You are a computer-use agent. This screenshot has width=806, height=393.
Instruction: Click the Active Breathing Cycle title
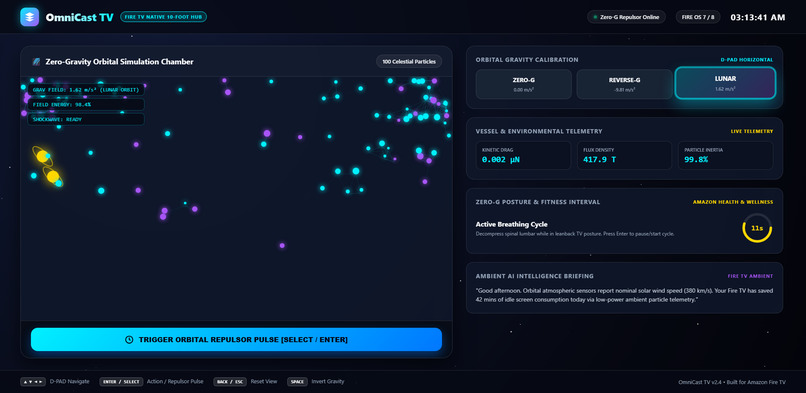tap(511, 224)
